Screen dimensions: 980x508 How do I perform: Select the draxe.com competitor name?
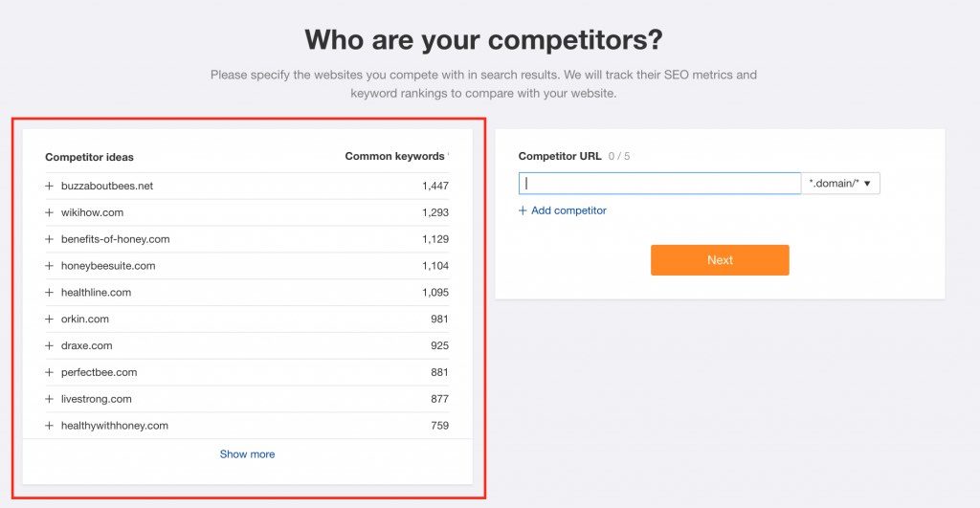pyautogui.click(x=87, y=345)
